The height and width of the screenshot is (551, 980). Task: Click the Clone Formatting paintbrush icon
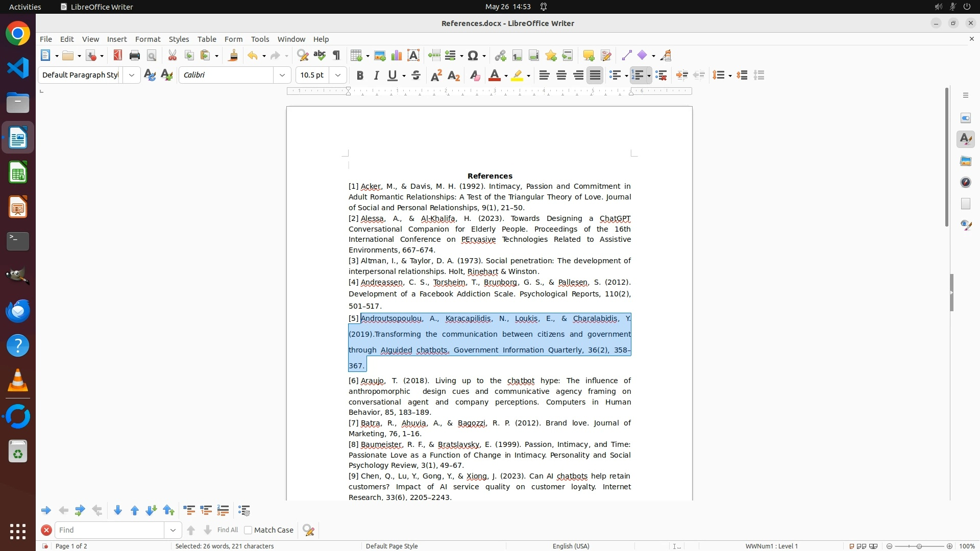[233, 56]
